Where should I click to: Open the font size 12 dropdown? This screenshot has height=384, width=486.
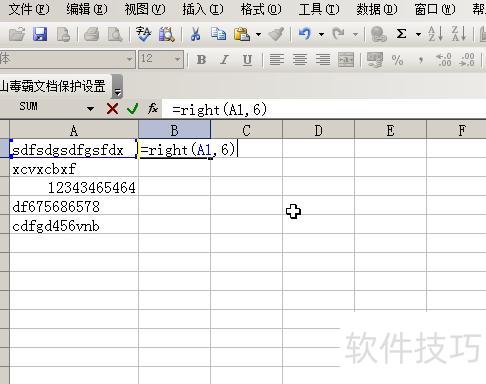[x=177, y=60]
